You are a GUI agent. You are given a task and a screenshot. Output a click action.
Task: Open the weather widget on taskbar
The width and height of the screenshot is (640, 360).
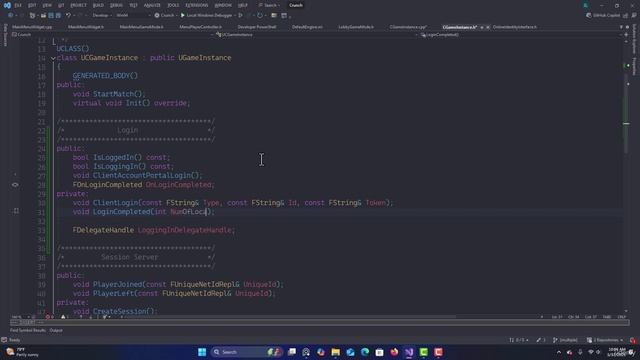tap(22, 352)
